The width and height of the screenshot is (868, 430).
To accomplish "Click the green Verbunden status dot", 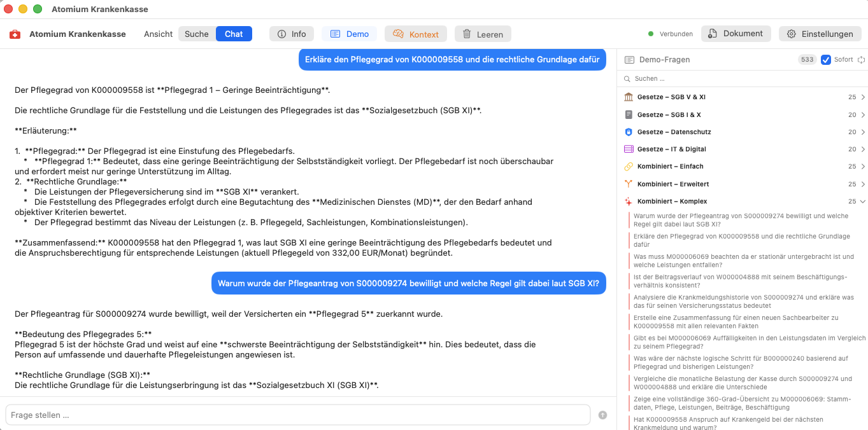I will pos(651,34).
